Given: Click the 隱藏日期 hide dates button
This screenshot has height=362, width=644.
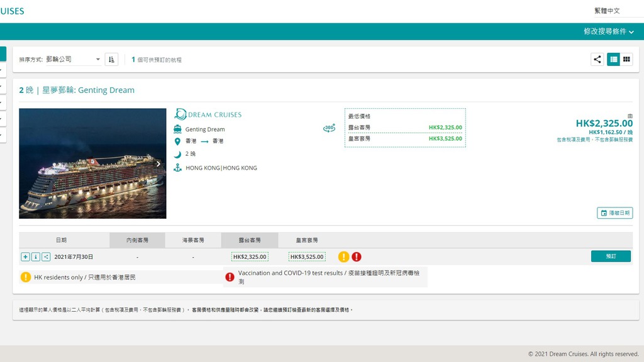Looking at the screenshot, I should tap(615, 213).
